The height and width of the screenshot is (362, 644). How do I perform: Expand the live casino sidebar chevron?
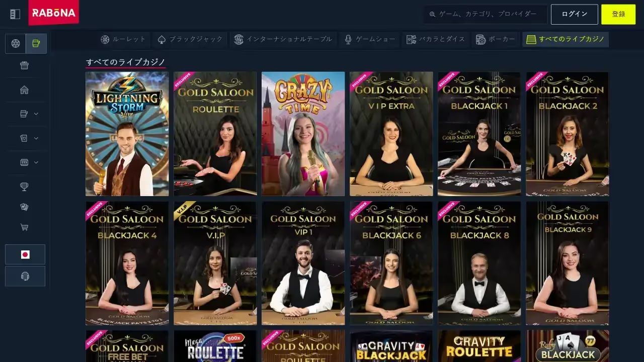tap(36, 114)
